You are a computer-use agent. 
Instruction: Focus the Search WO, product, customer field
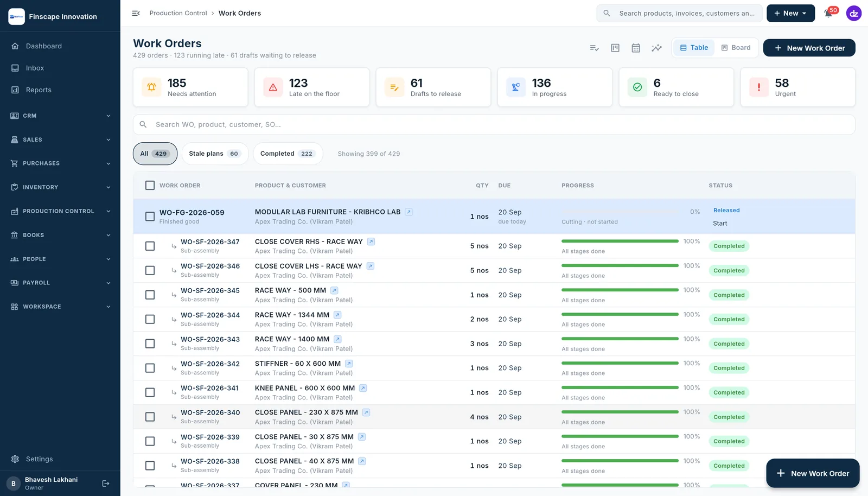pyautogui.click(x=494, y=124)
